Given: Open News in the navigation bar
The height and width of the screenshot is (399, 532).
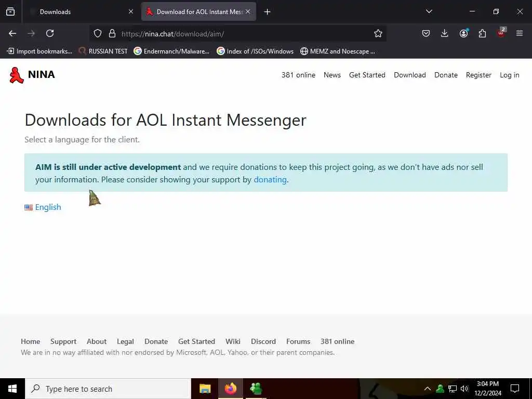Looking at the screenshot, I should coord(332,75).
